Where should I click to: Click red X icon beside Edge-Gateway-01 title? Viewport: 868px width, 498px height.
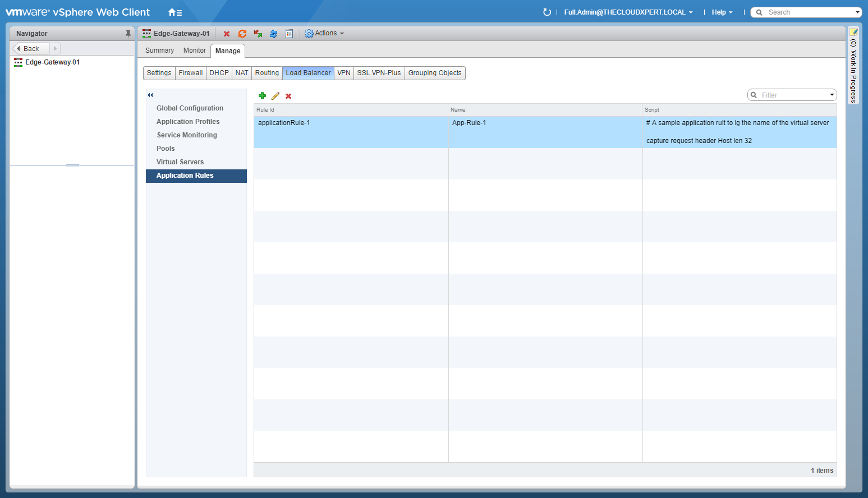tap(227, 34)
